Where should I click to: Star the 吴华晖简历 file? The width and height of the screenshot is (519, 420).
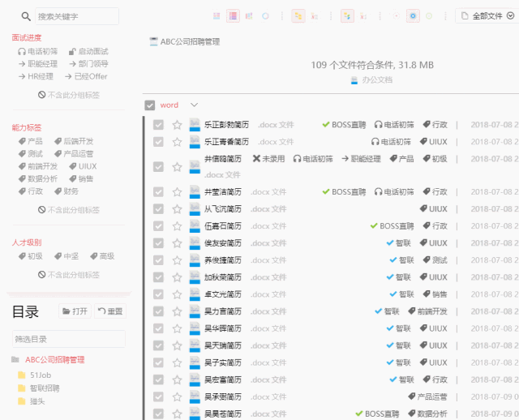pyautogui.click(x=177, y=328)
